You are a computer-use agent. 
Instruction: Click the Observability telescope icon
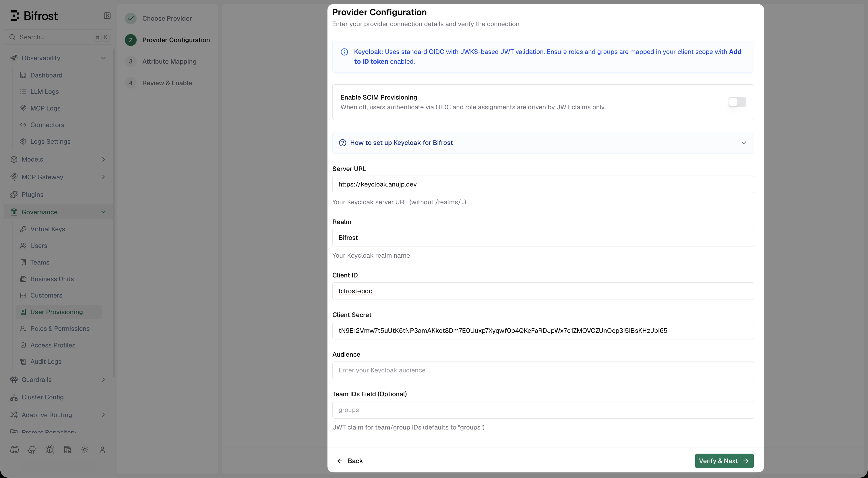[x=14, y=58]
